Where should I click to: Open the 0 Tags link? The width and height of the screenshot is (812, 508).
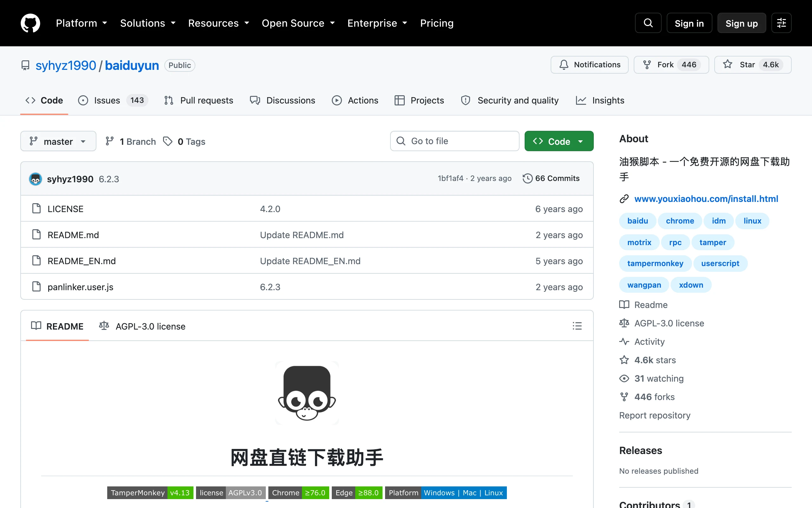pos(184,142)
